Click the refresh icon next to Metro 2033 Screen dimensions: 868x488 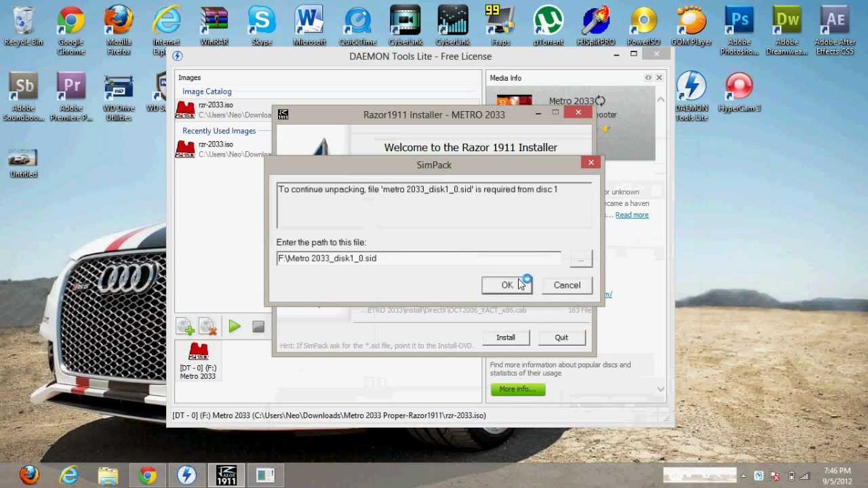point(600,101)
